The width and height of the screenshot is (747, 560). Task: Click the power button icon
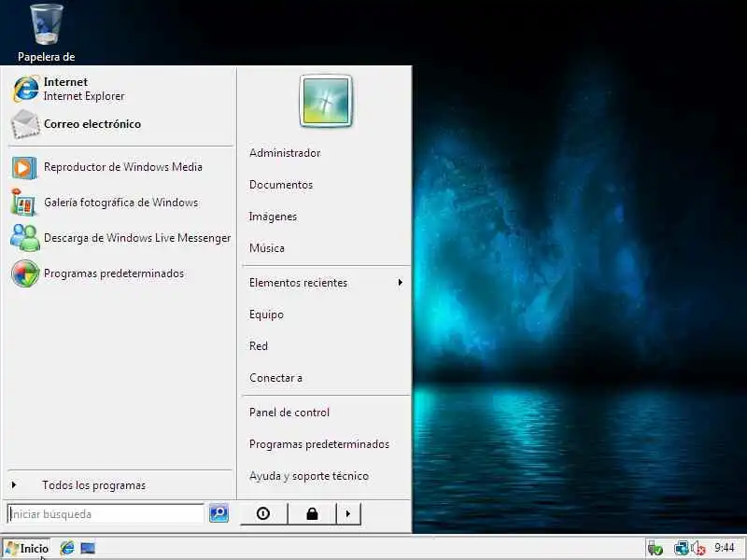pyautogui.click(x=263, y=513)
